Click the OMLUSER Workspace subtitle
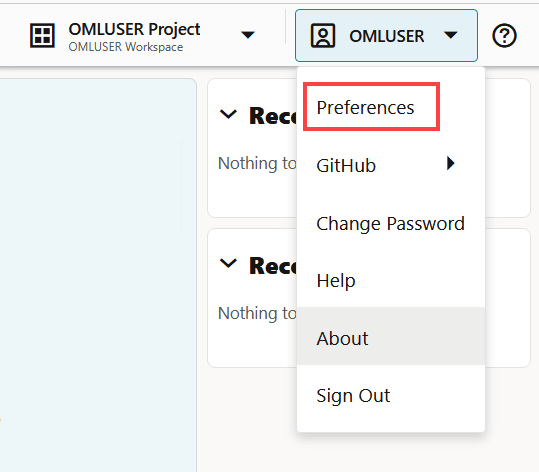 (x=125, y=47)
